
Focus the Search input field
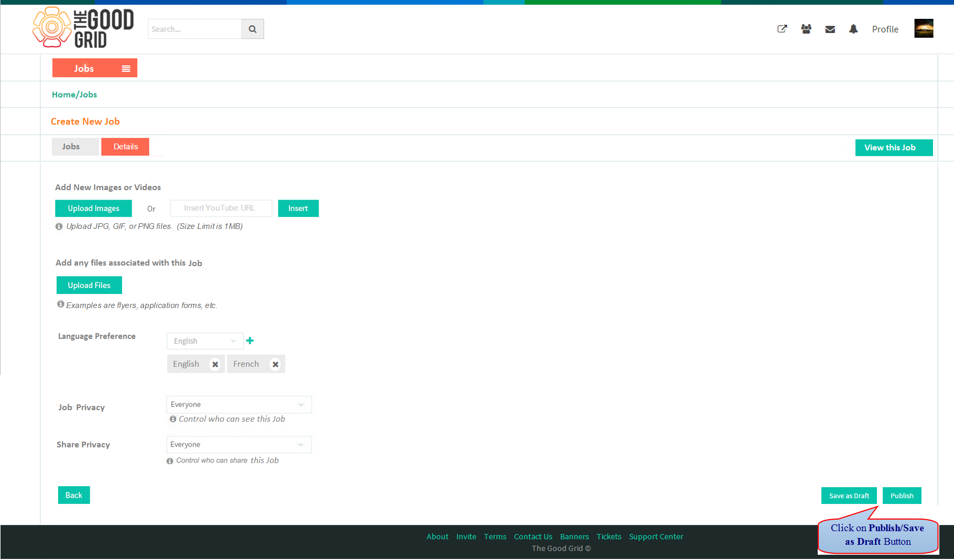(194, 29)
